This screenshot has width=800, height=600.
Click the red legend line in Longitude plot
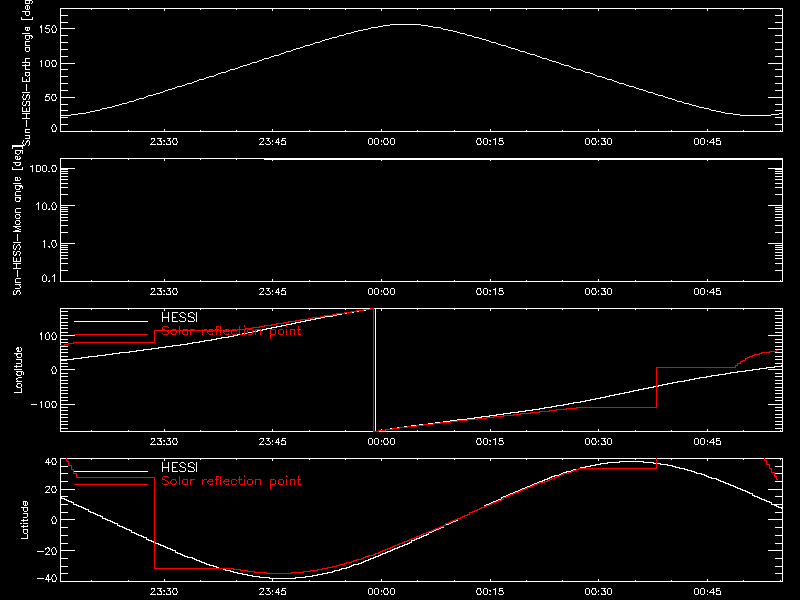pyautogui.click(x=111, y=335)
